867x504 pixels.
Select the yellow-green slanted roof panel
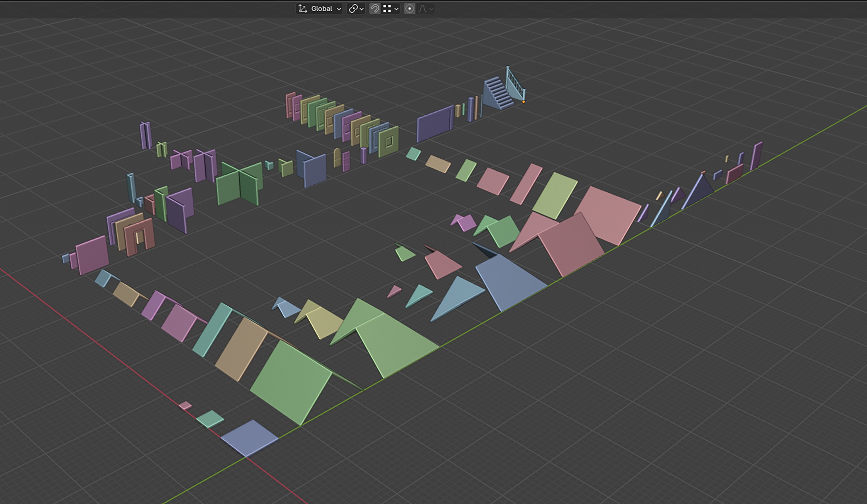point(555,195)
